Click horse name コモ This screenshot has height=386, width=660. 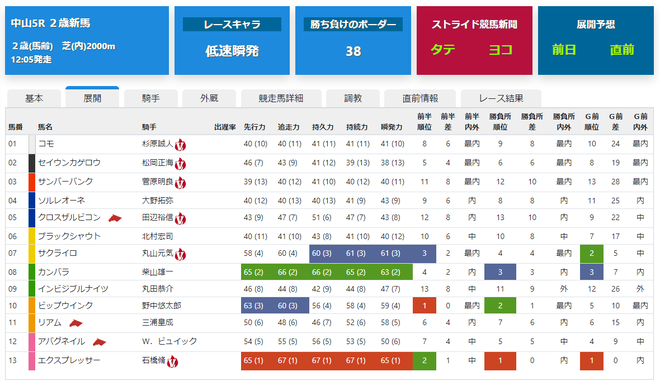click(x=46, y=144)
